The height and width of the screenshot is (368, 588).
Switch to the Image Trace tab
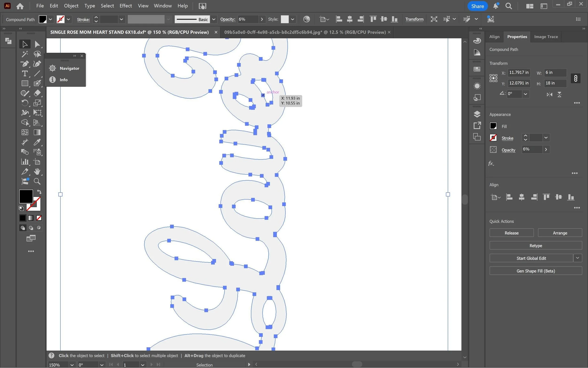(546, 37)
